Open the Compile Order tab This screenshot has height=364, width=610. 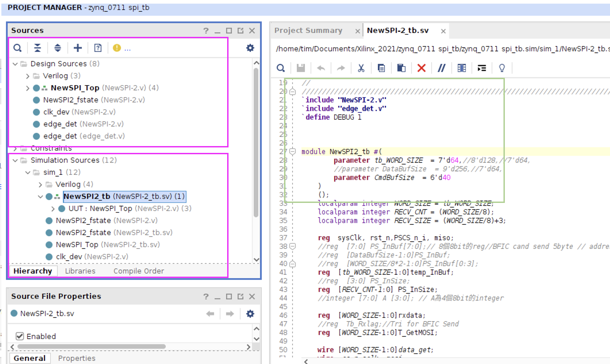(x=138, y=271)
